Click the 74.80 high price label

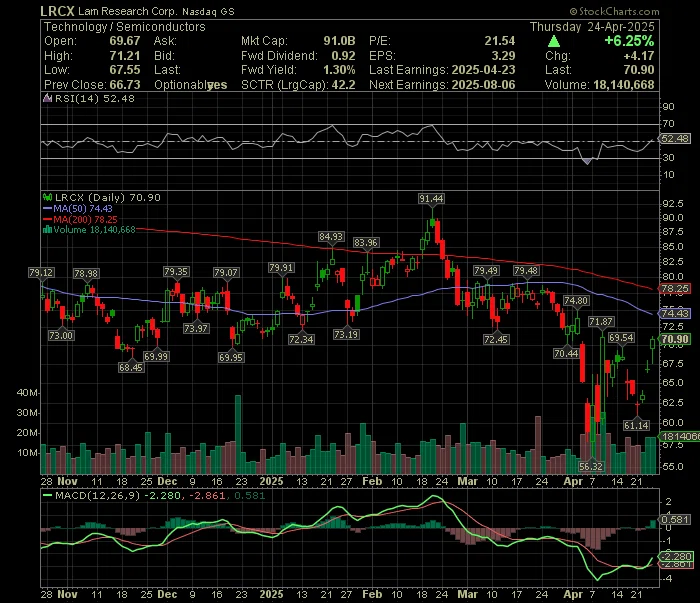pyautogui.click(x=576, y=301)
